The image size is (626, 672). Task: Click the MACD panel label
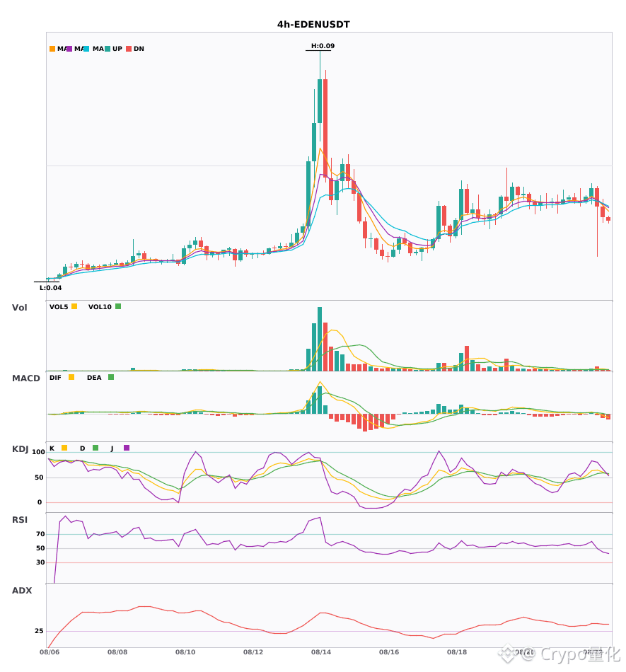pos(25,378)
